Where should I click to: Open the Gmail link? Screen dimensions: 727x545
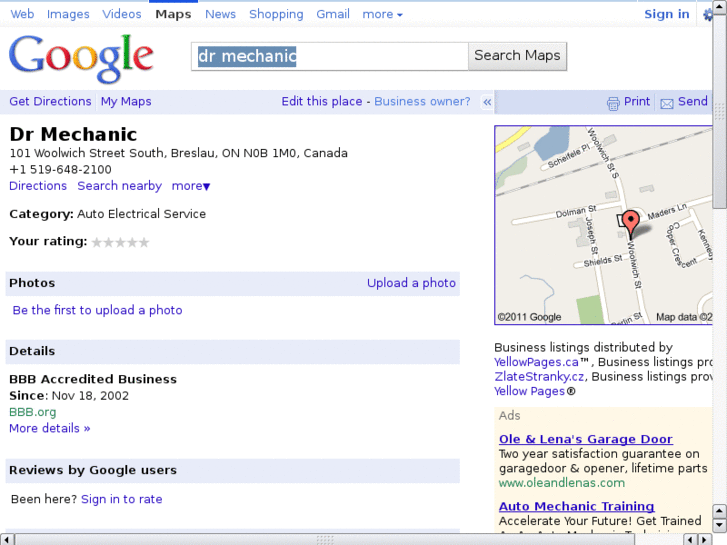tap(333, 14)
